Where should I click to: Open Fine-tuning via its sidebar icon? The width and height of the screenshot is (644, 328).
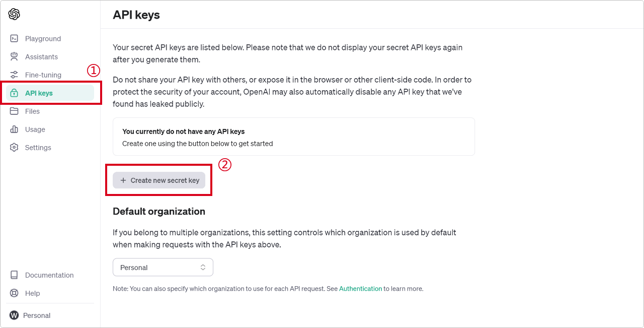pos(14,75)
